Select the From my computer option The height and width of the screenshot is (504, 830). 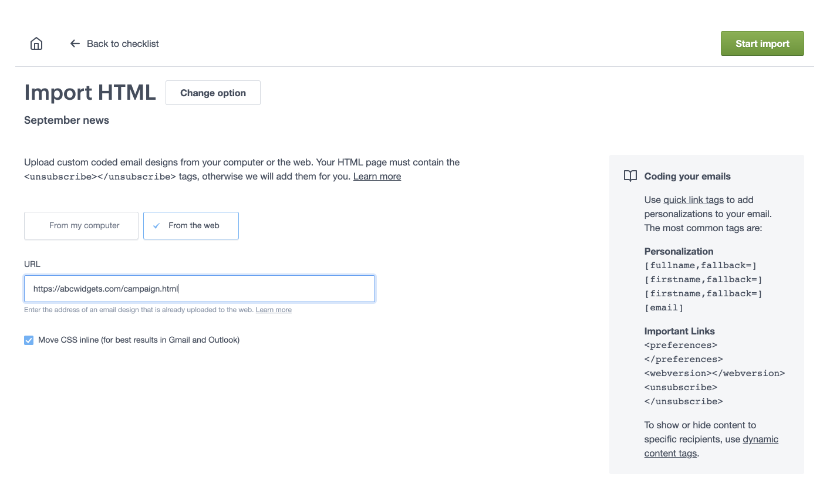pos(81,225)
